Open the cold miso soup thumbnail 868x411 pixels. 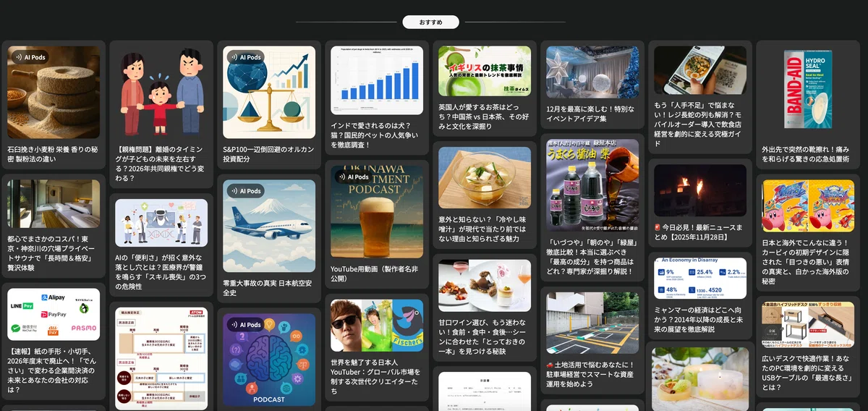[x=485, y=178]
